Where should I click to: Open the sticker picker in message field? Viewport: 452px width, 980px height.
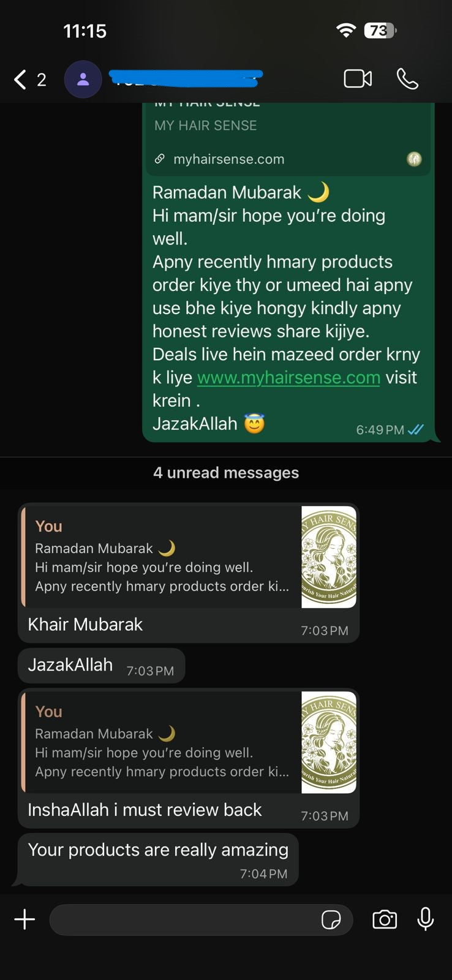coord(331,920)
